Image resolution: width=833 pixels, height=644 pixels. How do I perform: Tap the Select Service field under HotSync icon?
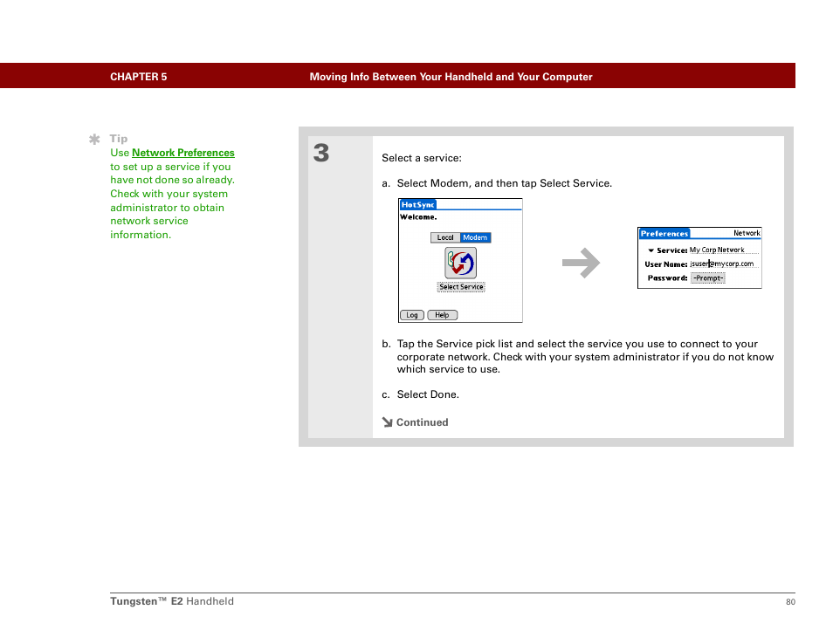point(461,287)
